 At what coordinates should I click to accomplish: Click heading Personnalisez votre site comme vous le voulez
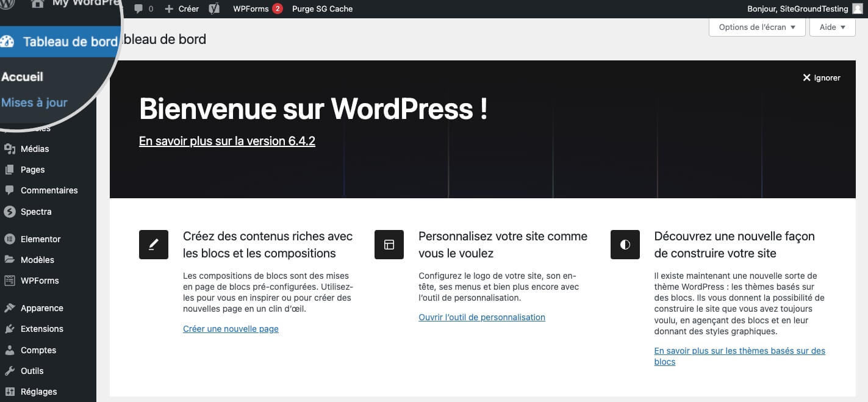coord(503,245)
